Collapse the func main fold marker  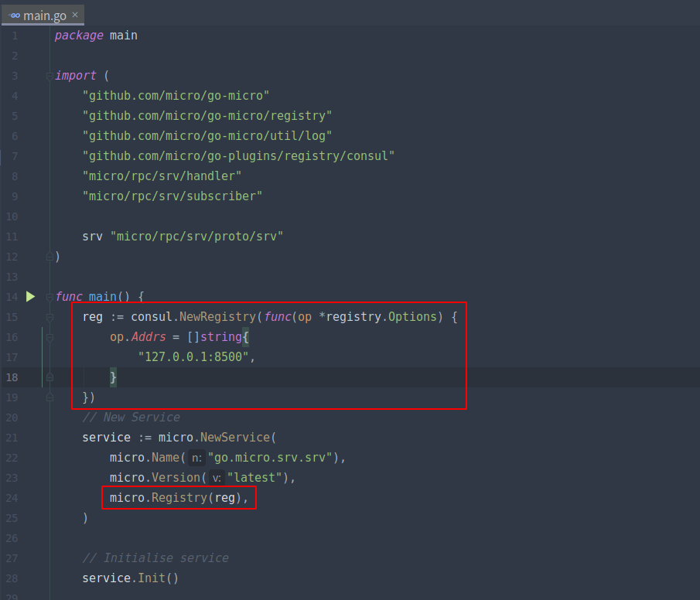coord(50,297)
